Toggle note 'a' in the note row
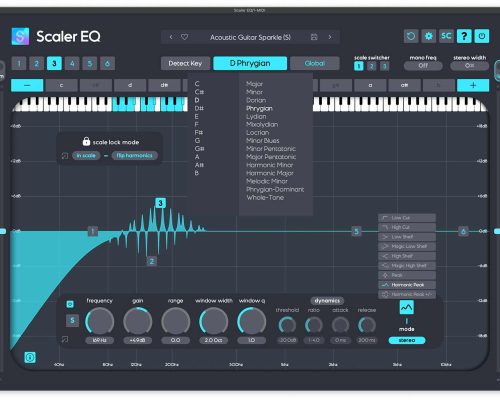 (370, 85)
